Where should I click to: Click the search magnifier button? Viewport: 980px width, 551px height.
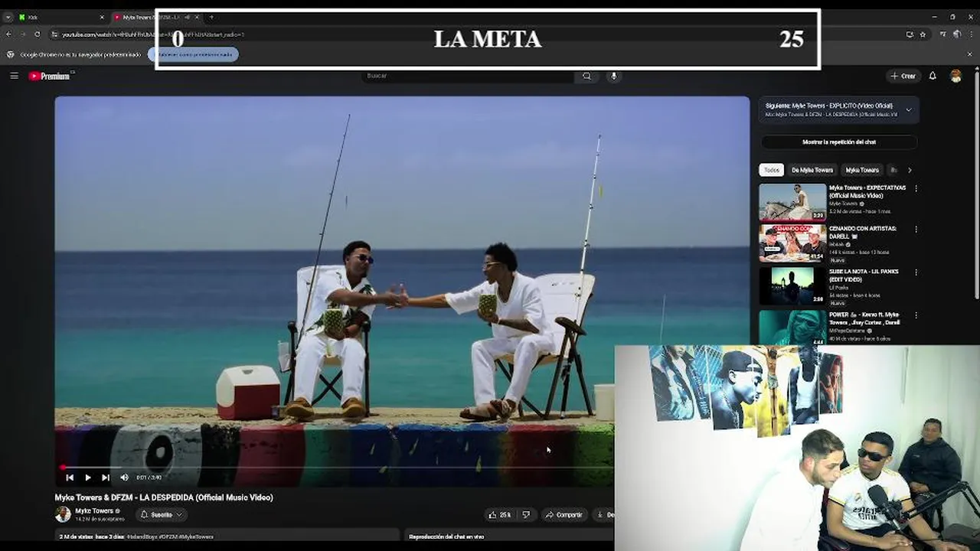[586, 76]
